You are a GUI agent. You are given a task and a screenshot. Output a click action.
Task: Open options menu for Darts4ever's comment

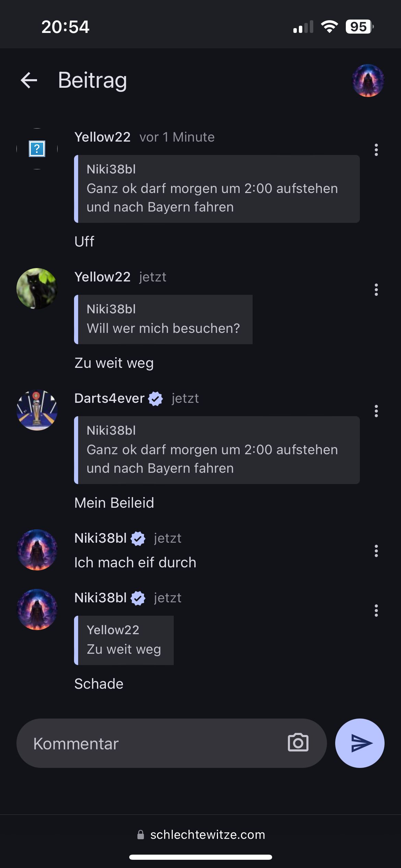pyautogui.click(x=376, y=411)
